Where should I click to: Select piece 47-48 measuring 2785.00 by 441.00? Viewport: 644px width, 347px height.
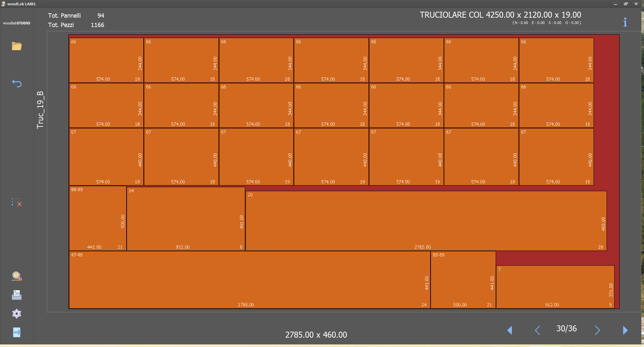[250, 280]
